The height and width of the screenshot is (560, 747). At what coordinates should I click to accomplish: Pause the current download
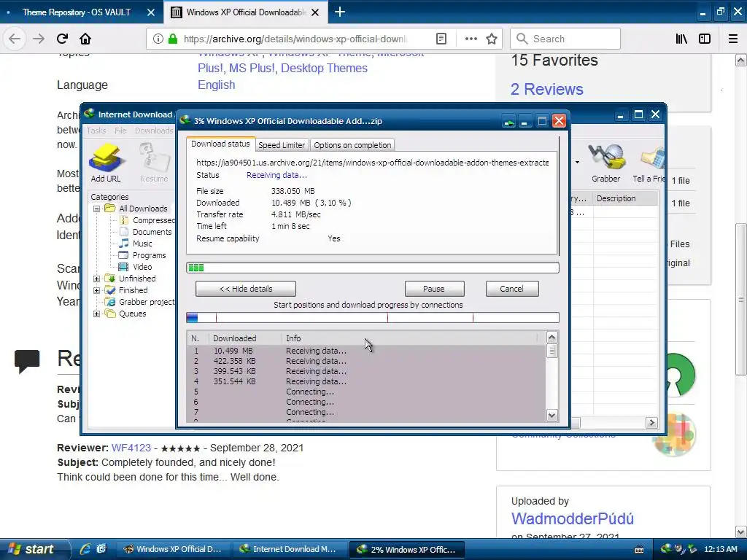coord(434,289)
